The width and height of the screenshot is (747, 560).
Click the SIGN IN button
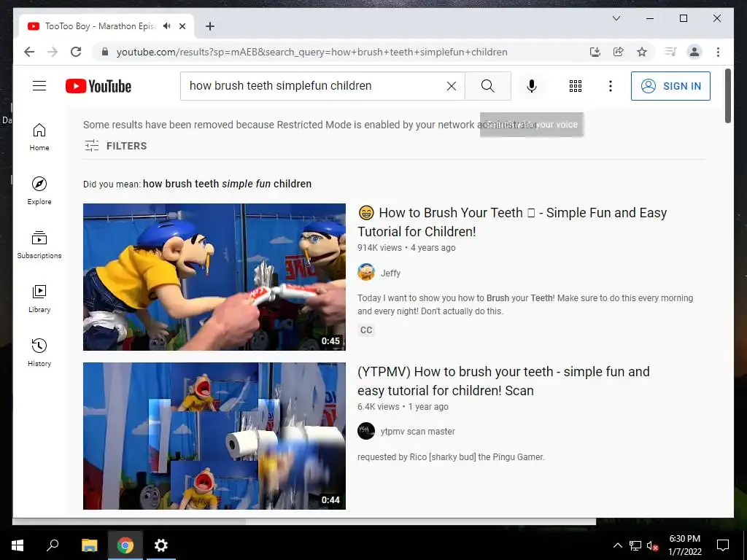(670, 86)
